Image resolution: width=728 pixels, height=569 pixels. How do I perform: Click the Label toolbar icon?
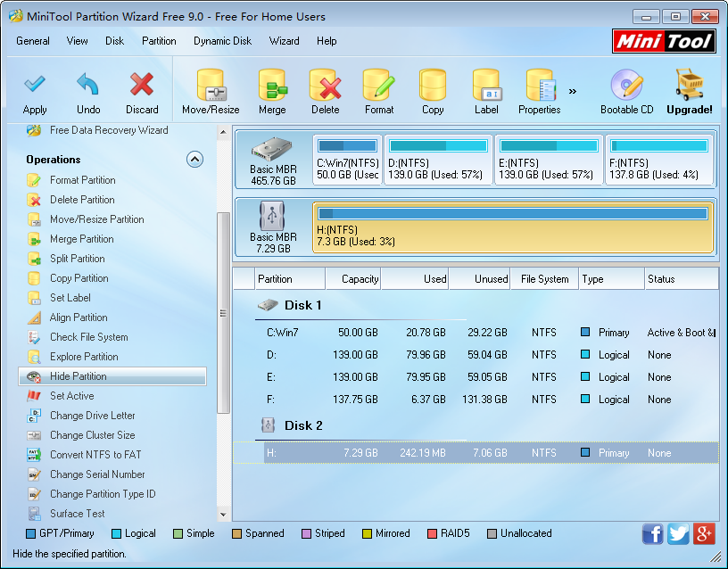coord(486,85)
